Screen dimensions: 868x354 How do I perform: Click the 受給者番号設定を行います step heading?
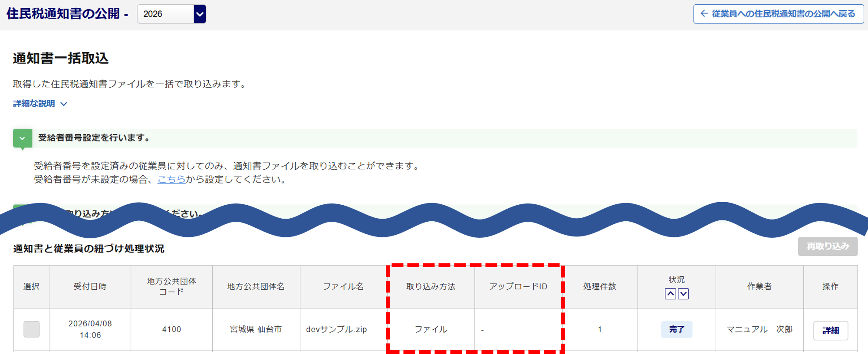click(x=94, y=138)
